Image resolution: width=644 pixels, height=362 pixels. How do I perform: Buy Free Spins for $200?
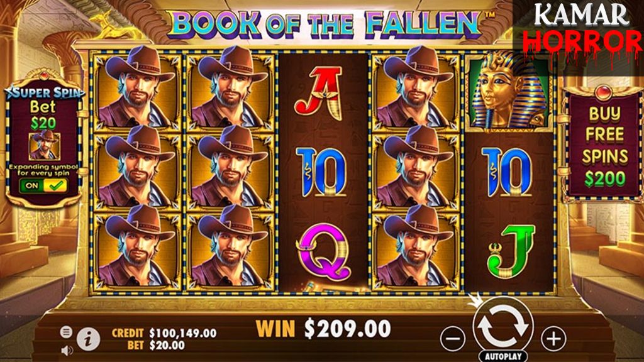pyautogui.click(x=604, y=145)
